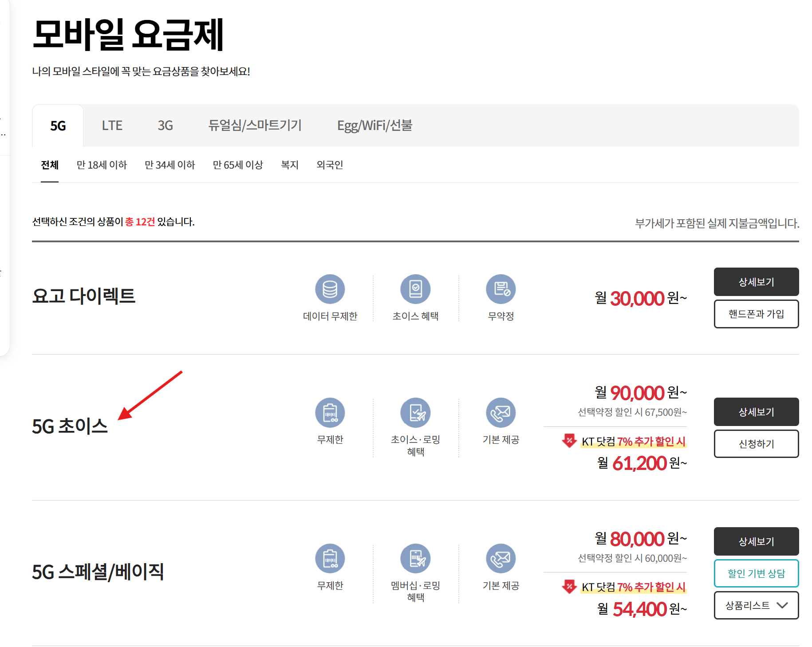This screenshot has height=647, width=812.
Task: Click the 무제한 data icon in 5G 스페셜/베이직 row
Action: 330,558
